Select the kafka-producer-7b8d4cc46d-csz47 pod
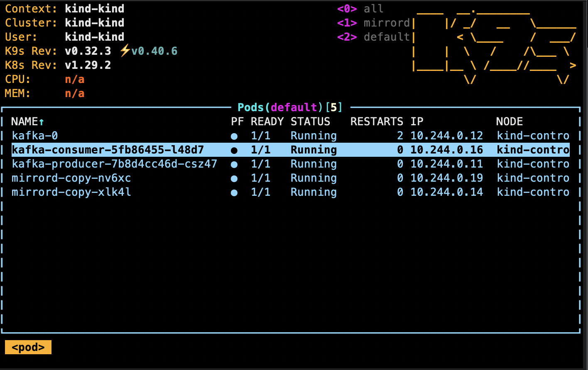Screen dimensions: 588x370 114,164
